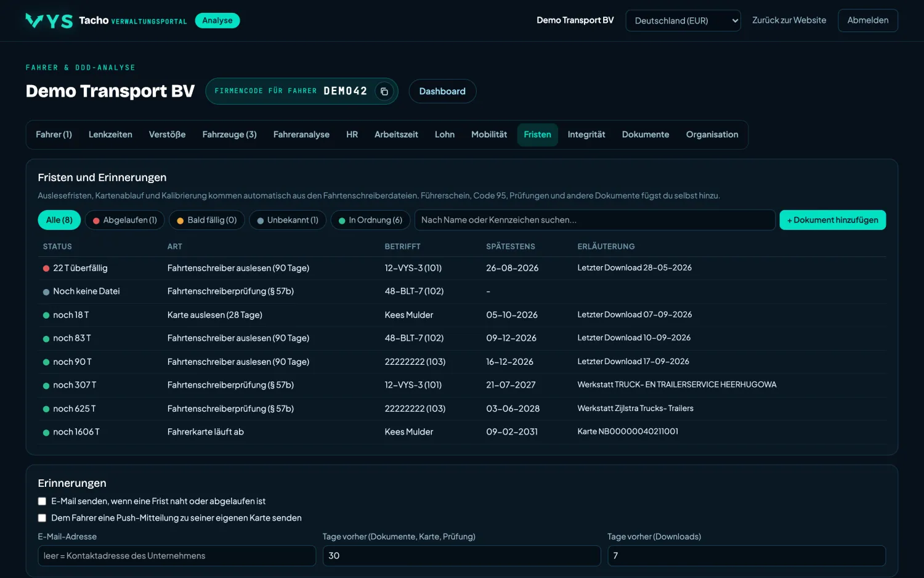Focus the name or license plate search field
Screen dimensions: 924x578
pyautogui.click(x=594, y=220)
